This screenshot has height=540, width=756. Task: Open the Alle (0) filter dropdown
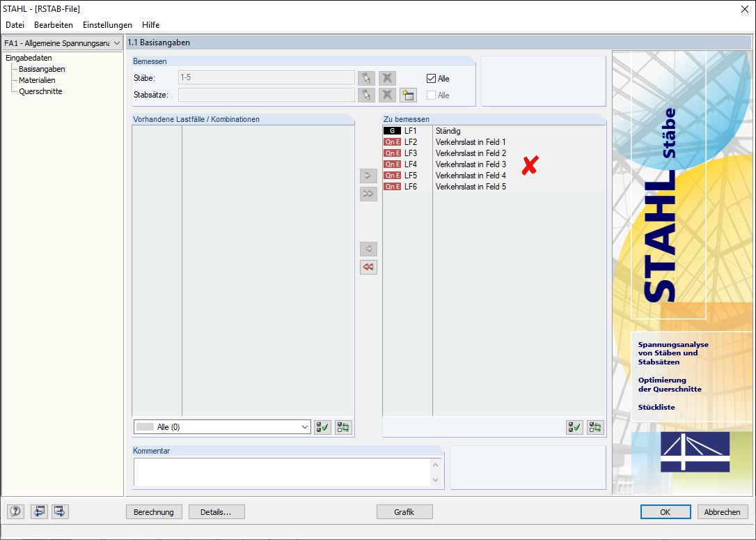[x=304, y=426]
